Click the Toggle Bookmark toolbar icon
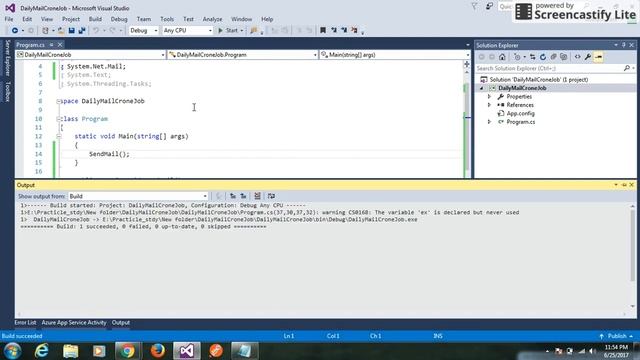Viewport: 640px width, 360px height. (323, 30)
